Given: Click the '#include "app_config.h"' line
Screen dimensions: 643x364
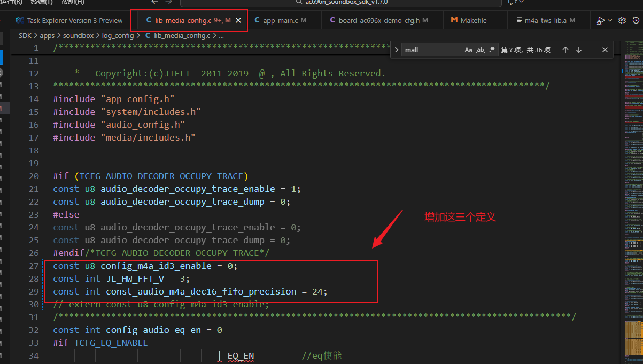Looking at the screenshot, I should [114, 99].
